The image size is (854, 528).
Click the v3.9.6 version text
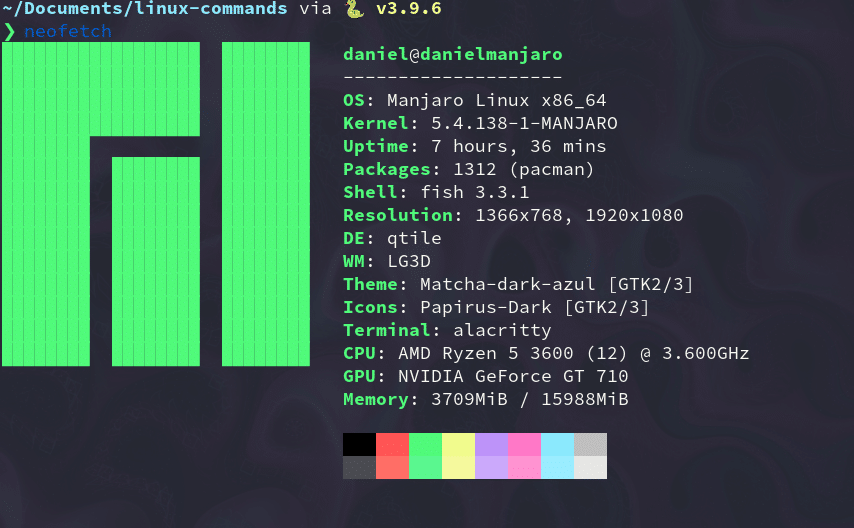tap(409, 9)
